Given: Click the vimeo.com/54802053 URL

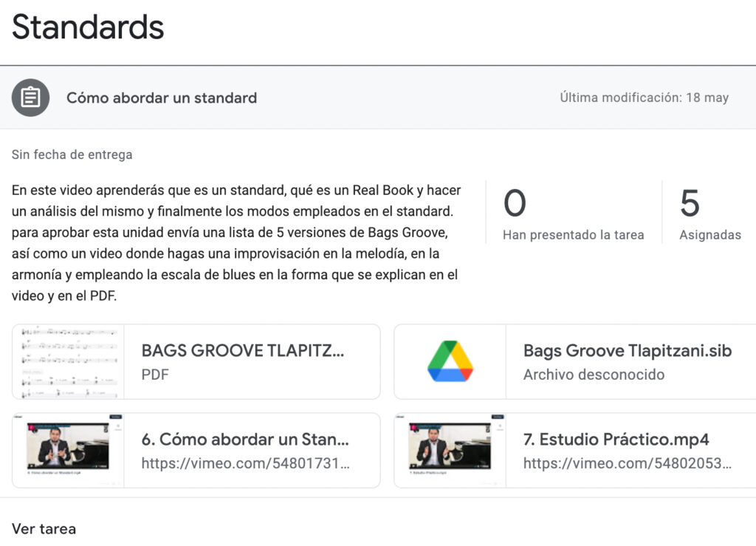Looking at the screenshot, I should pyautogui.click(x=627, y=463).
